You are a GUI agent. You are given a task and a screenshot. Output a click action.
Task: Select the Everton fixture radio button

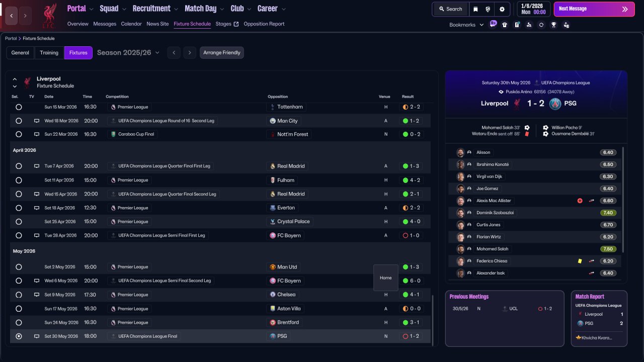tap(19, 208)
